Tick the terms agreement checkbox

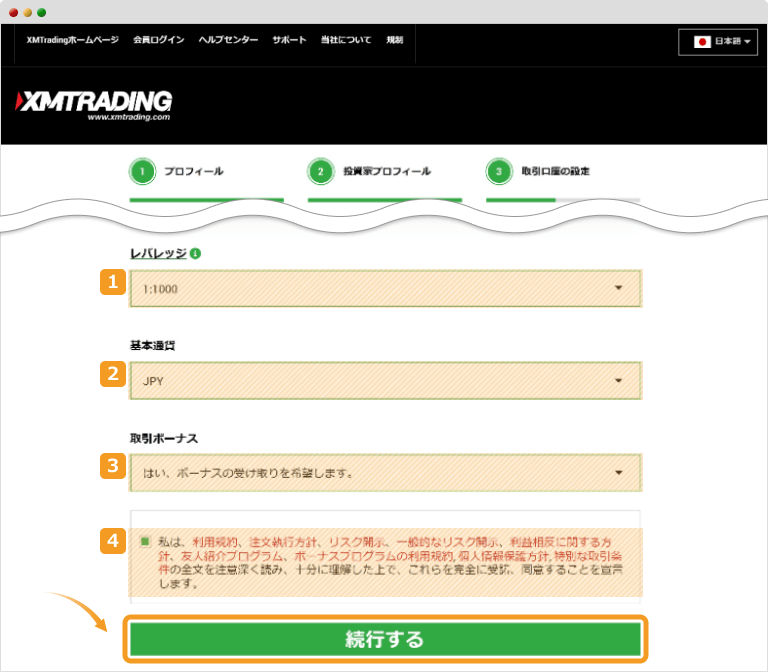pos(145,541)
